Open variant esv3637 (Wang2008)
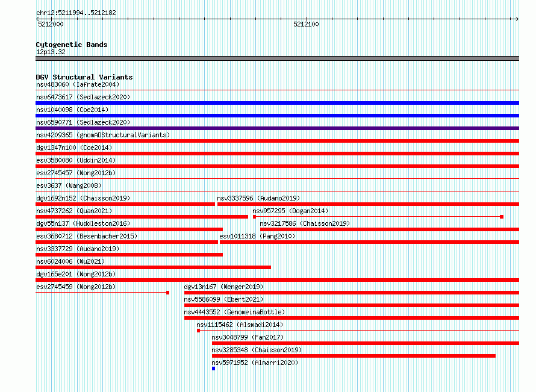The image size is (536, 392). (69, 185)
